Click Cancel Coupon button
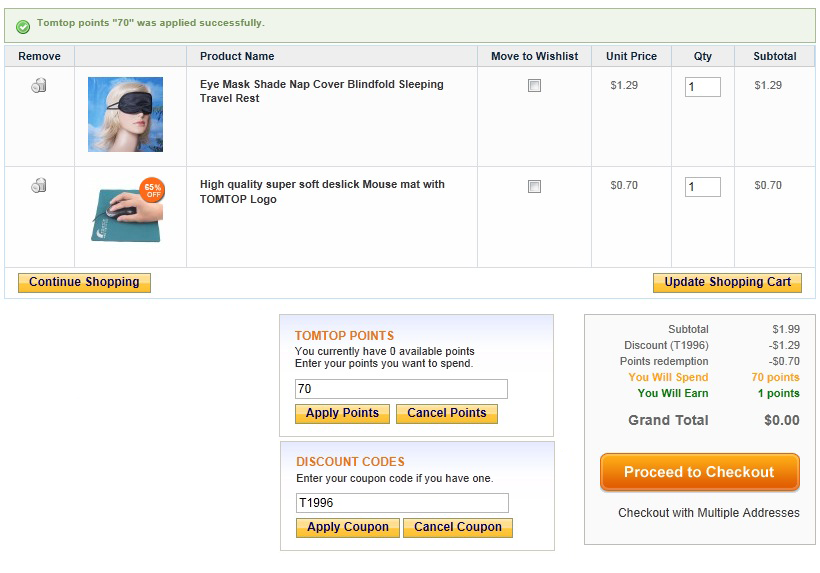 point(457,527)
